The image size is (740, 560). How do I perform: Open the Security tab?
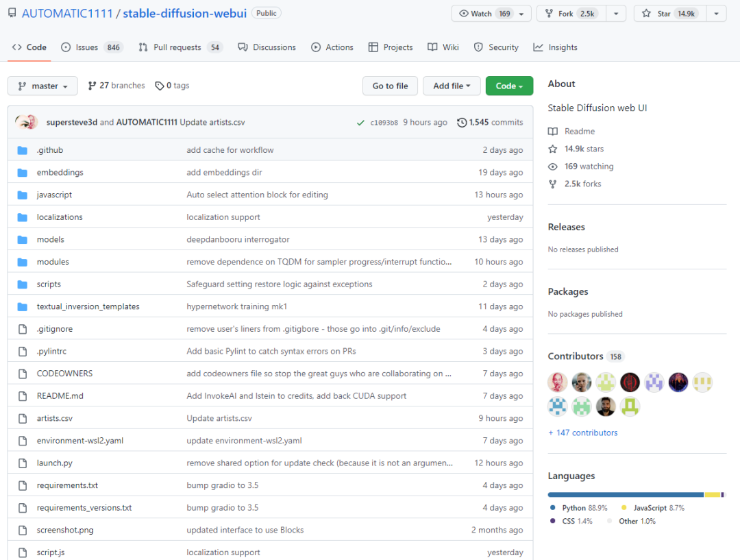[x=497, y=47]
